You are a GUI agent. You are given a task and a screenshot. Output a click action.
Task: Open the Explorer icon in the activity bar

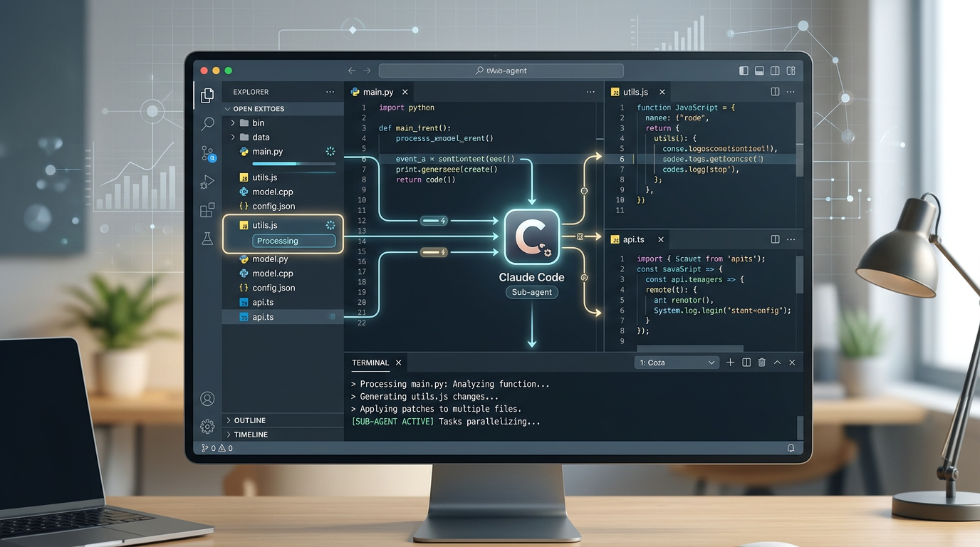[x=207, y=95]
